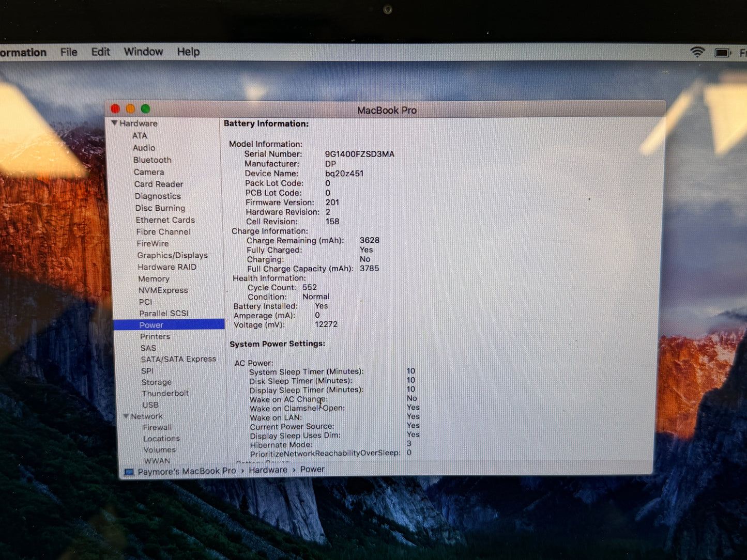Screen dimensions: 747x560
Task: Click the computer icon in breadcrumb bar
Action: [129, 470]
